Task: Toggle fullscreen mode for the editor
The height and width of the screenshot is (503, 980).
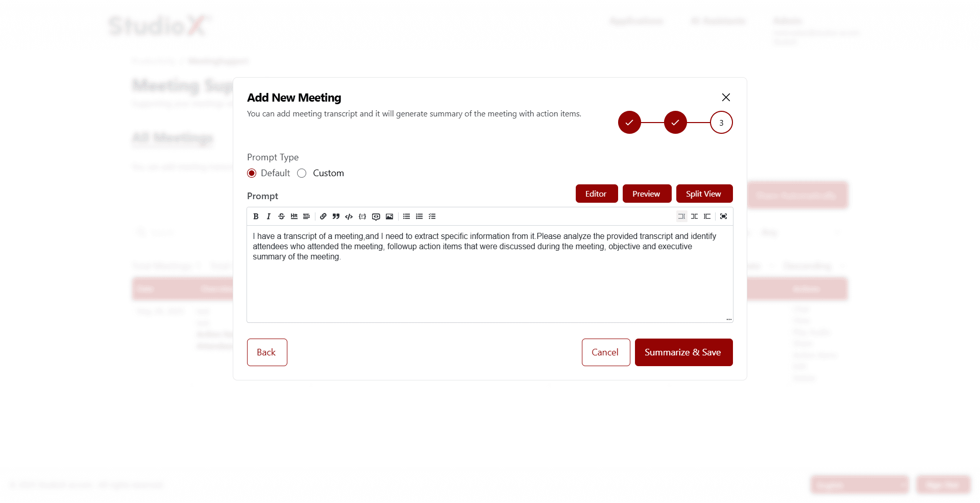Action: pyautogui.click(x=723, y=217)
